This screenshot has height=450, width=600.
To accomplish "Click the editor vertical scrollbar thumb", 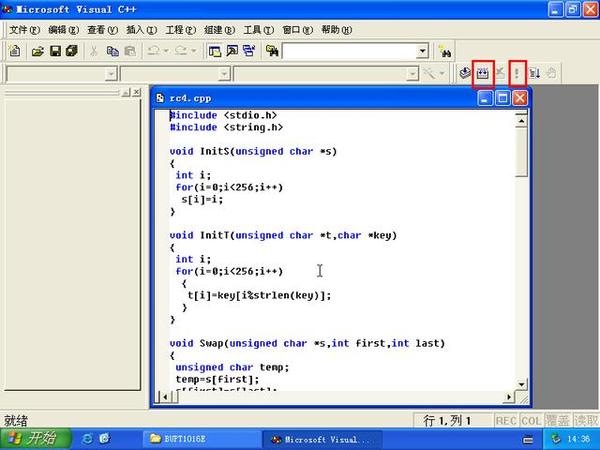I will pyautogui.click(x=521, y=152).
